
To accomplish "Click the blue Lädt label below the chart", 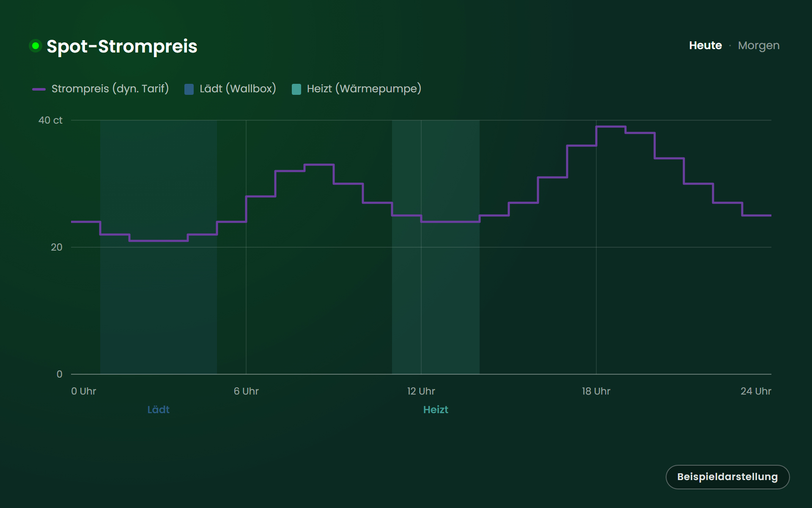I will pyautogui.click(x=158, y=410).
